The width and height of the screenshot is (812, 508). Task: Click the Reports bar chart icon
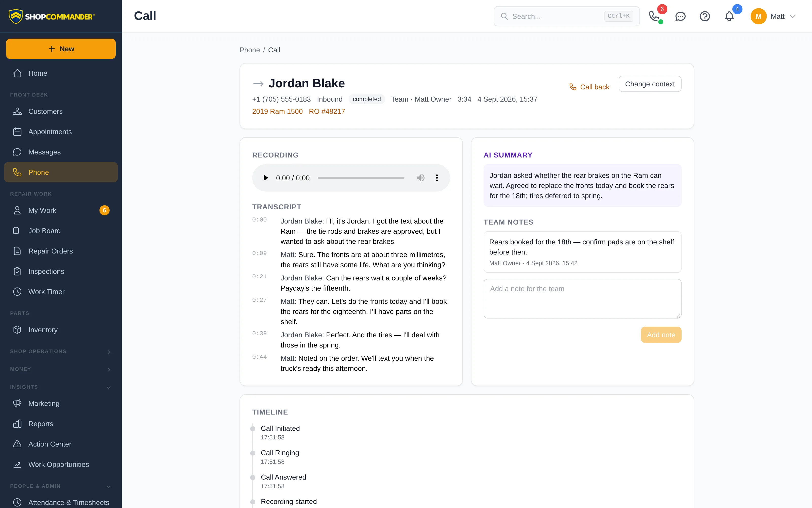coord(17,424)
